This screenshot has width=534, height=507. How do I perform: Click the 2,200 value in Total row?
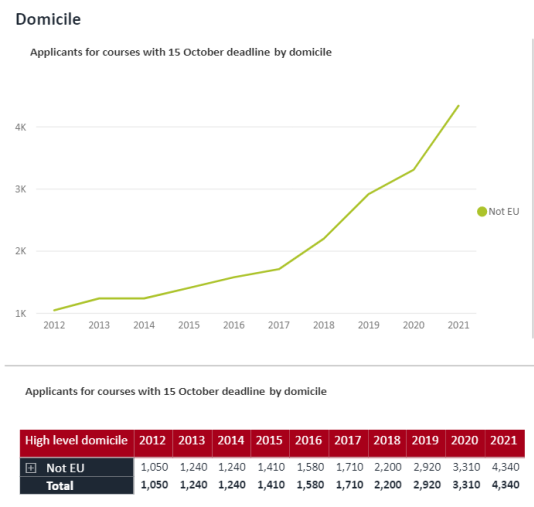tap(388, 485)
